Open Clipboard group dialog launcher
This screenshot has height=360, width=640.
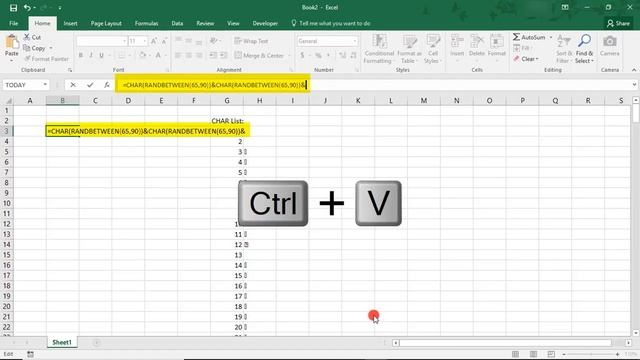click(70, 70)
